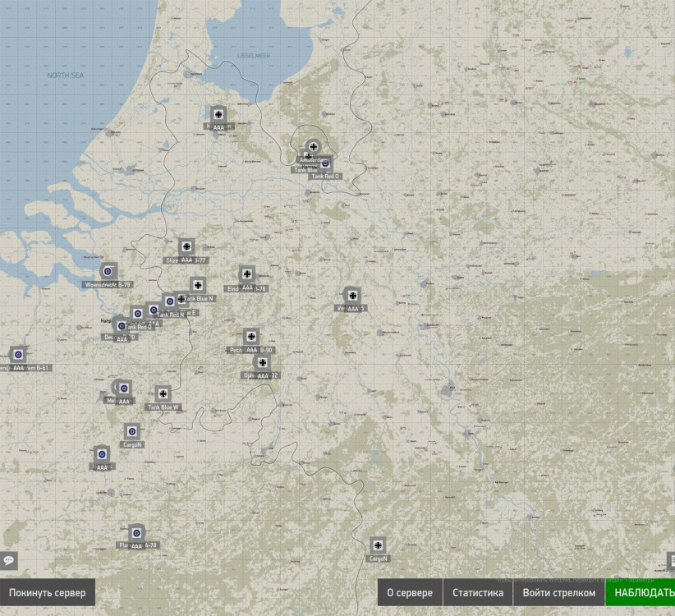Open the chat speech bubble icon

[x=8, y=560]
